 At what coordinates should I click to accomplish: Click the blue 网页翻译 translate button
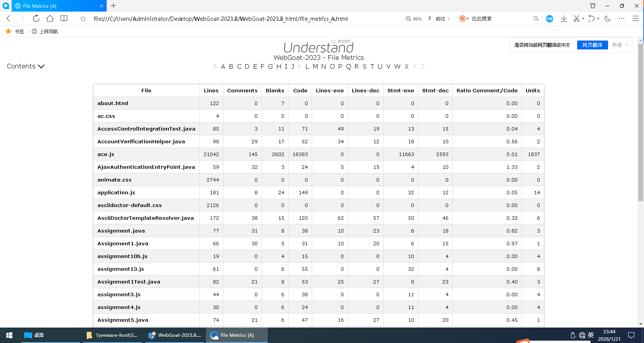[592, 45]
